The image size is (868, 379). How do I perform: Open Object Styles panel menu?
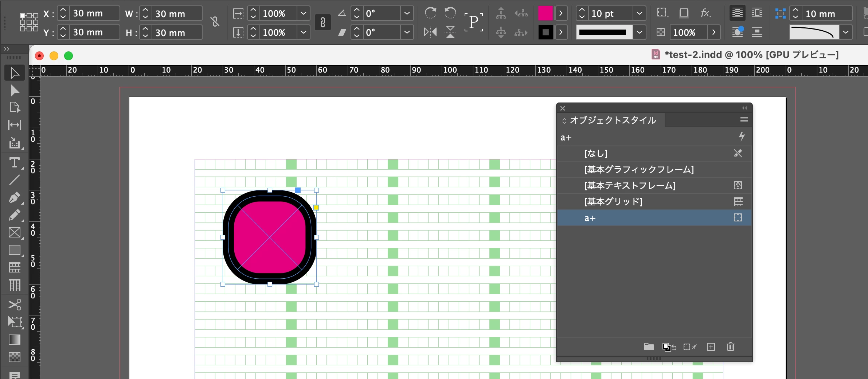(744, 120)
